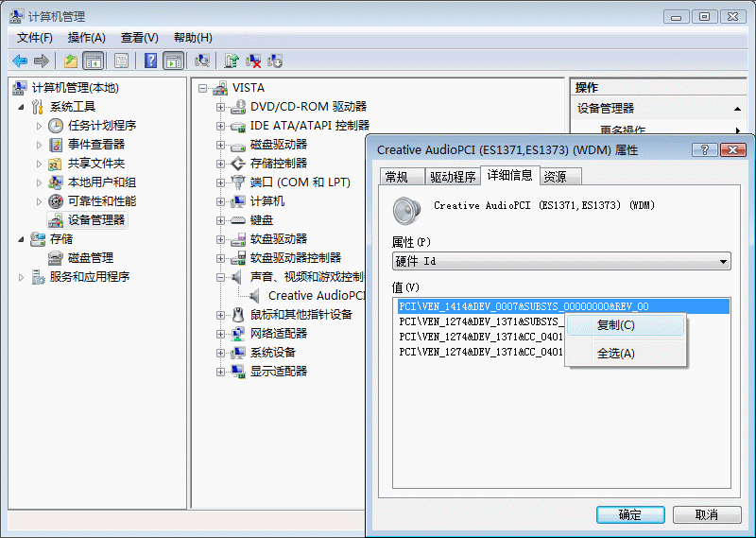Image resolution: width=756 pixels, height=538 pixels.
Task: Choose 复制(C) from the context menu
Action: coord(615,324)
